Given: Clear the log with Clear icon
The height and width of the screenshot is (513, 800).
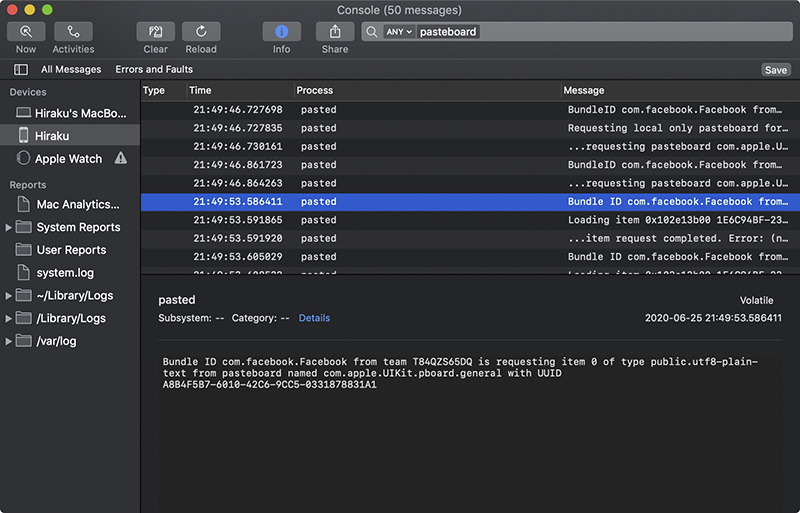Looking at the screenshot, I should tap(156, 32).
